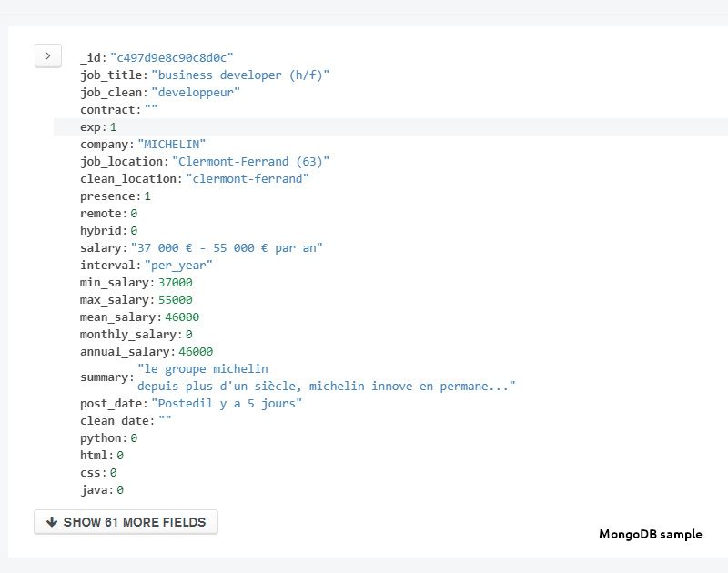Click the job_title value "business developer (h/f)"
Viewport: 728px width, 573px height.
[240, 75]
